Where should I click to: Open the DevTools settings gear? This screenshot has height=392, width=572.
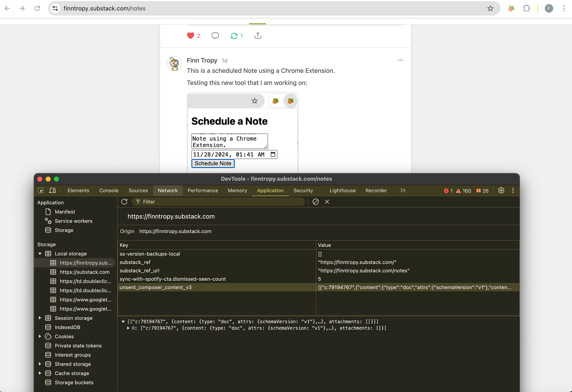click(x=501, y=190)
